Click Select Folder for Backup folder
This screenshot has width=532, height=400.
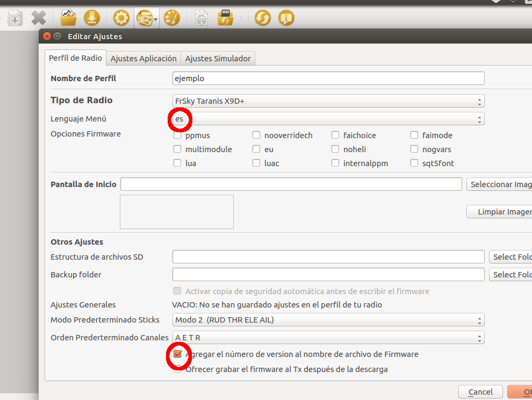(x=511, y=274)
